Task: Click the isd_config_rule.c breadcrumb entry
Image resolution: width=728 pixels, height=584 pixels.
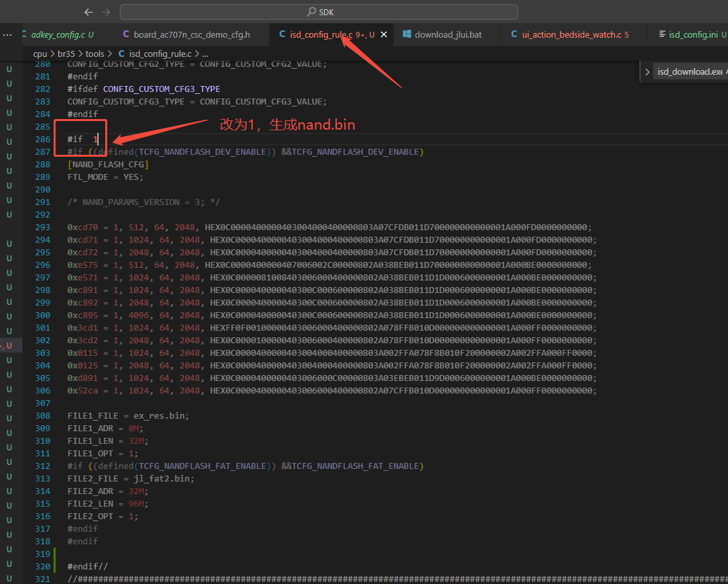Action: pyautogui.click(x=160, y=54)
